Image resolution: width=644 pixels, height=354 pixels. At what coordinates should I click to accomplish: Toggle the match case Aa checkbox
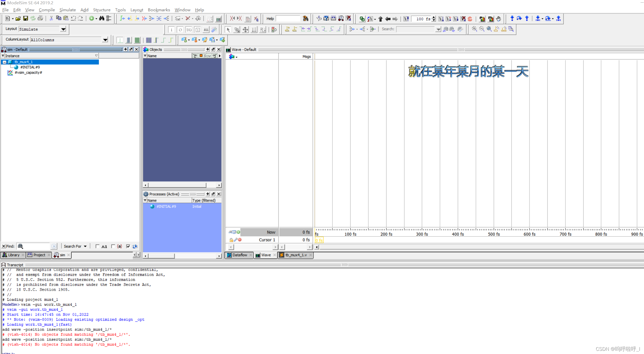tap(97, 246)
